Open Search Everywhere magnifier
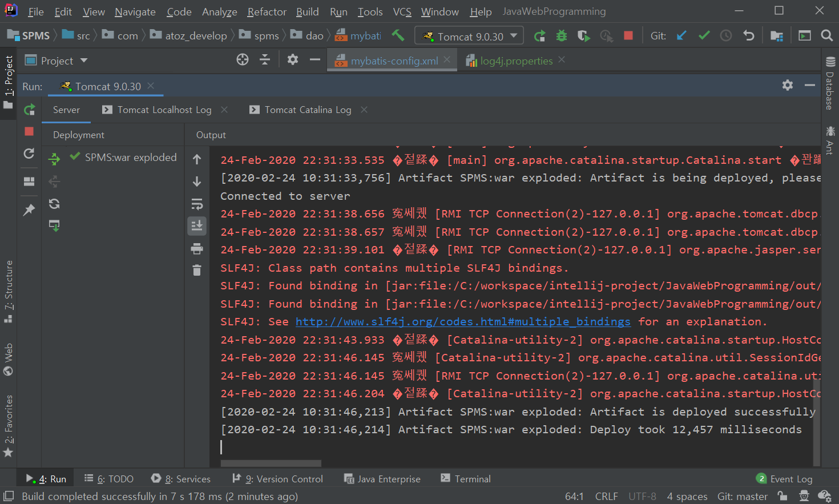This screenshot has width=839, height=504. (x=826, y=35)
